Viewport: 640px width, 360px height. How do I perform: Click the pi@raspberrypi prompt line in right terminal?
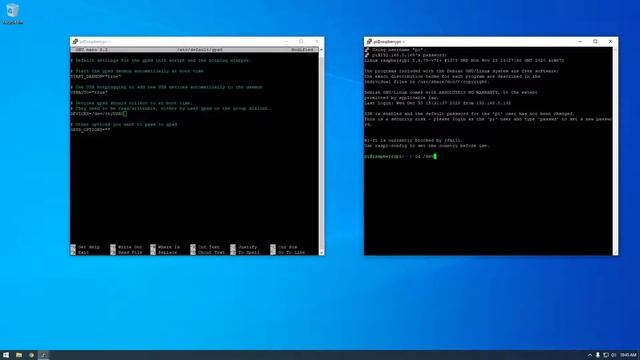point(400,156)
